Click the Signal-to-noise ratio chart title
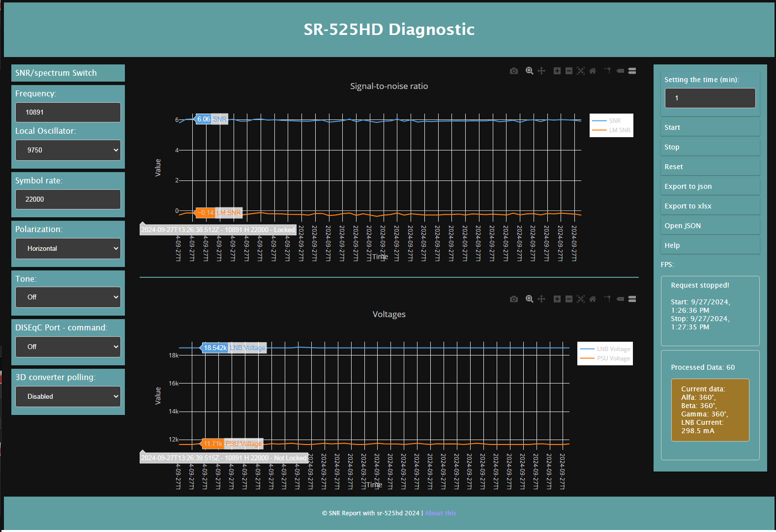This screenshot has height=532, width=776. pos(389,86)
